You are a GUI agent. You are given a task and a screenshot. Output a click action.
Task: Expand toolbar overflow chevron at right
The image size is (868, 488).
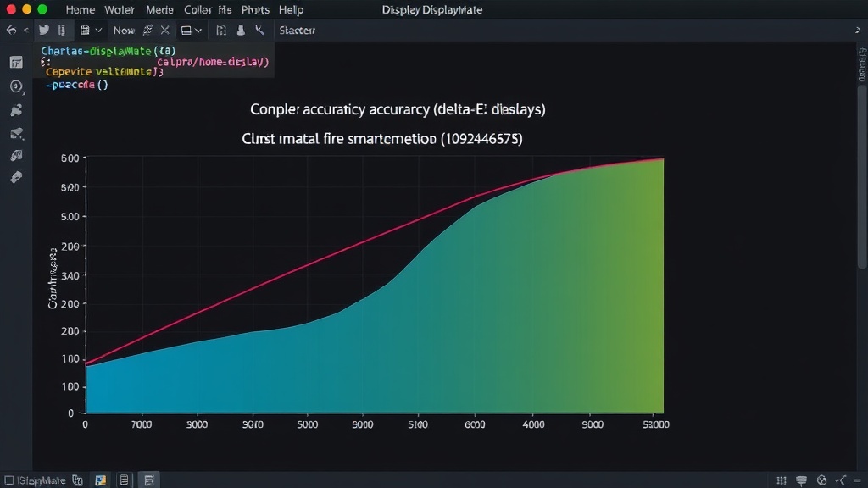click(x=858, y=30)
